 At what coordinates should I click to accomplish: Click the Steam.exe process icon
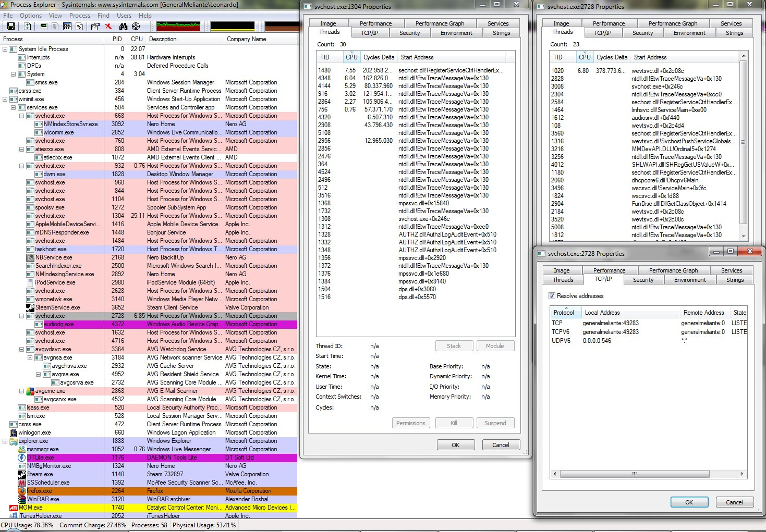coord(22,474)
